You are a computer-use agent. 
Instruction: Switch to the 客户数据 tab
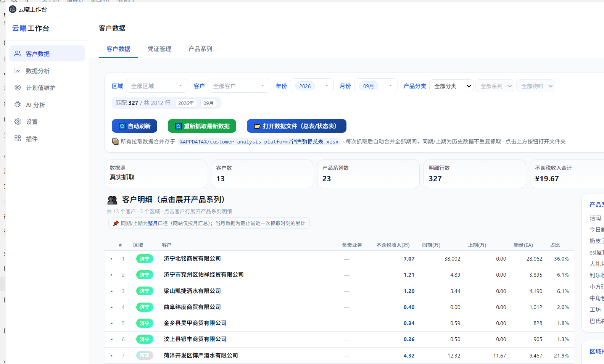pyautogui.click(x=118, y=49)
